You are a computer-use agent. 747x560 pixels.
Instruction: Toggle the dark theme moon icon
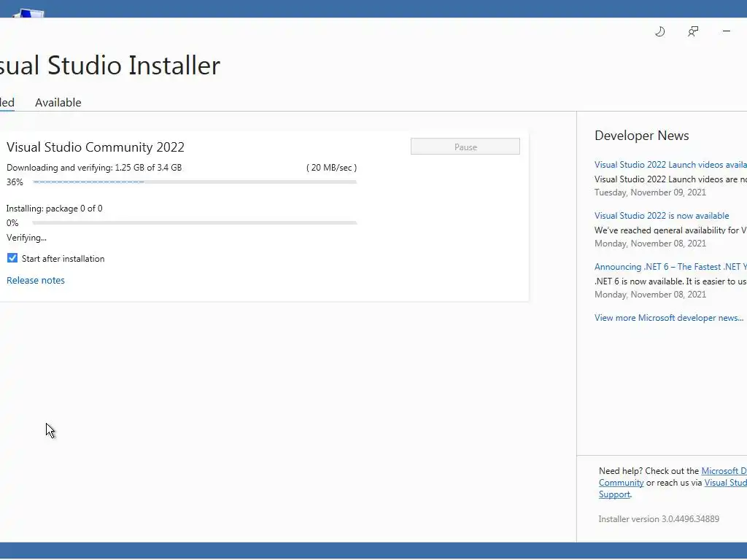pyautogui.click(x=659, y=31)
